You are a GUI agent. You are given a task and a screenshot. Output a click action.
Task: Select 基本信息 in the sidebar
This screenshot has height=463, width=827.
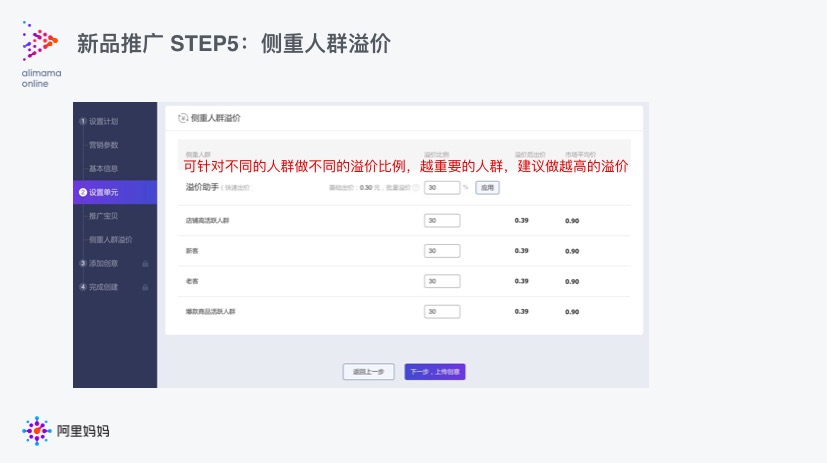click(x=103, y=169)
